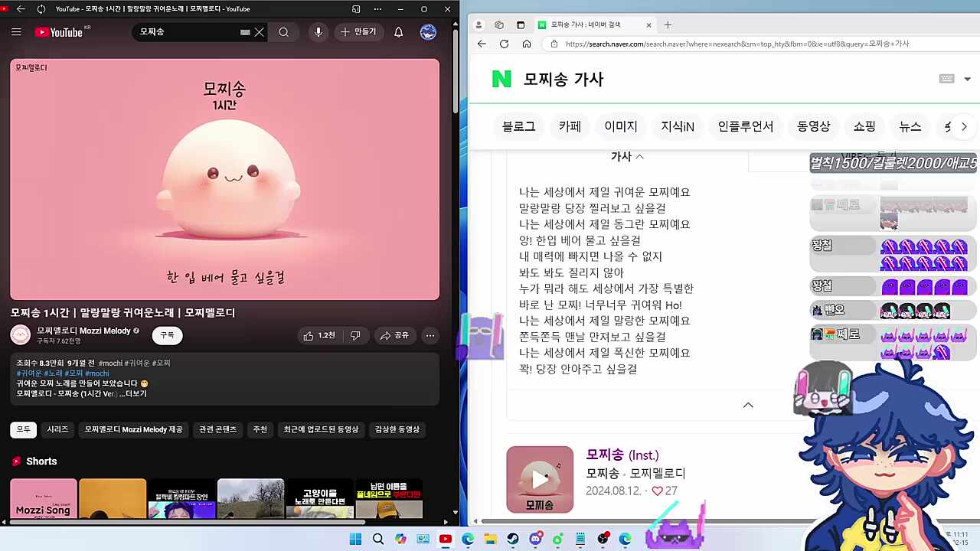
Task: Open the Edge workspaces icon
Action: 499,24
